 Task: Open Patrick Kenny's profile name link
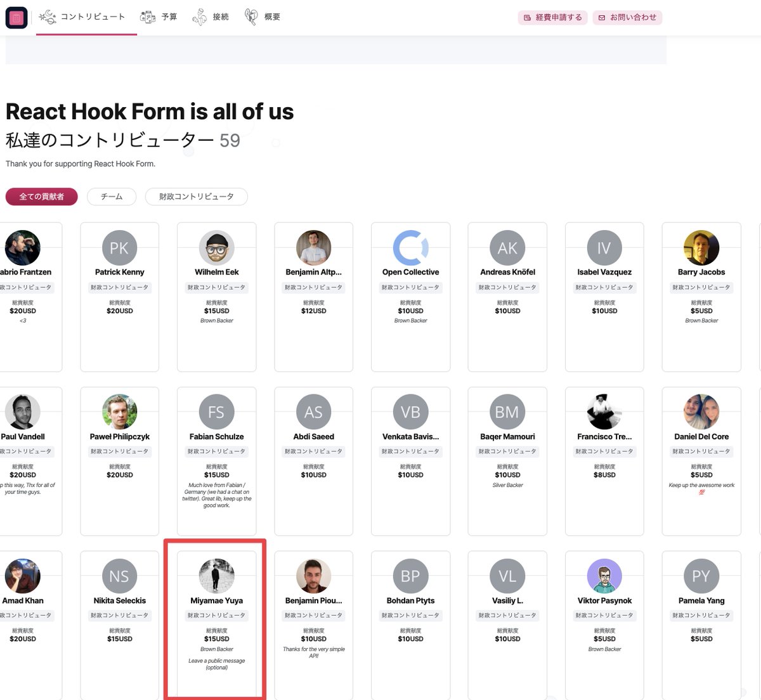(x=119, y=272)
